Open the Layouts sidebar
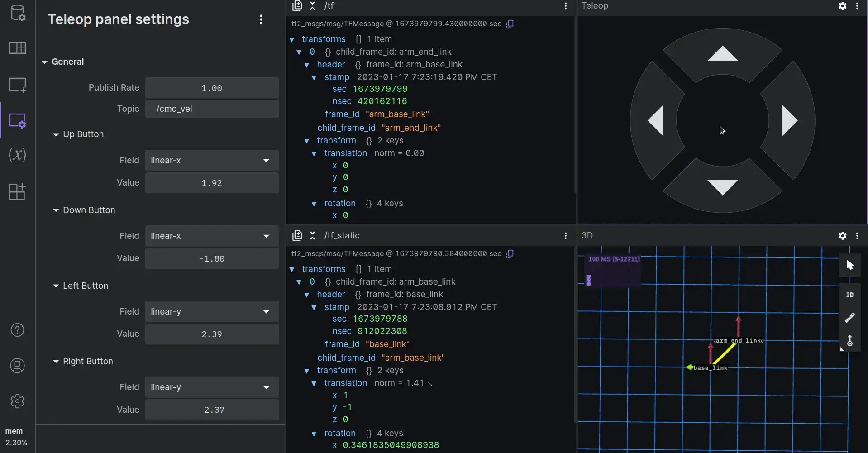This screenshot has width=868, height=453. [x=18, y=48]
